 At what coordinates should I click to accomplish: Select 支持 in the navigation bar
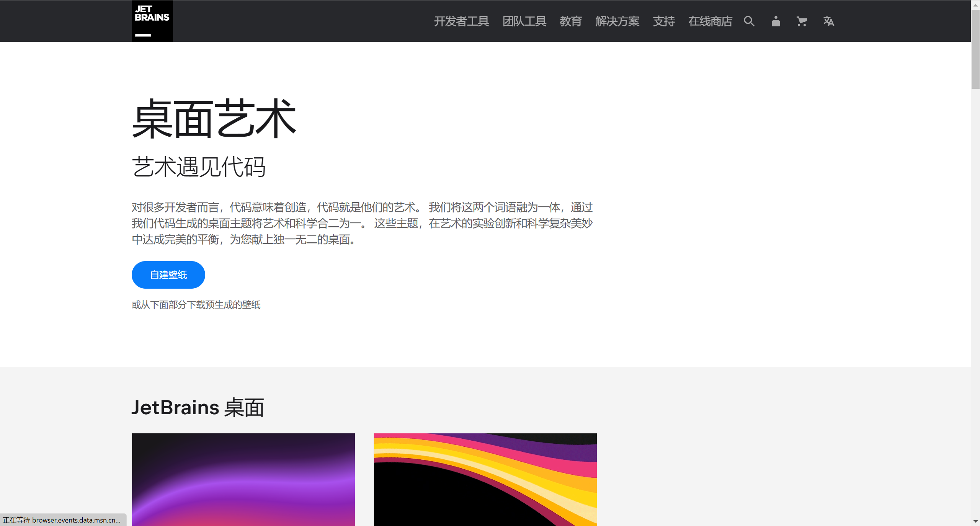[x=664, y=21]
